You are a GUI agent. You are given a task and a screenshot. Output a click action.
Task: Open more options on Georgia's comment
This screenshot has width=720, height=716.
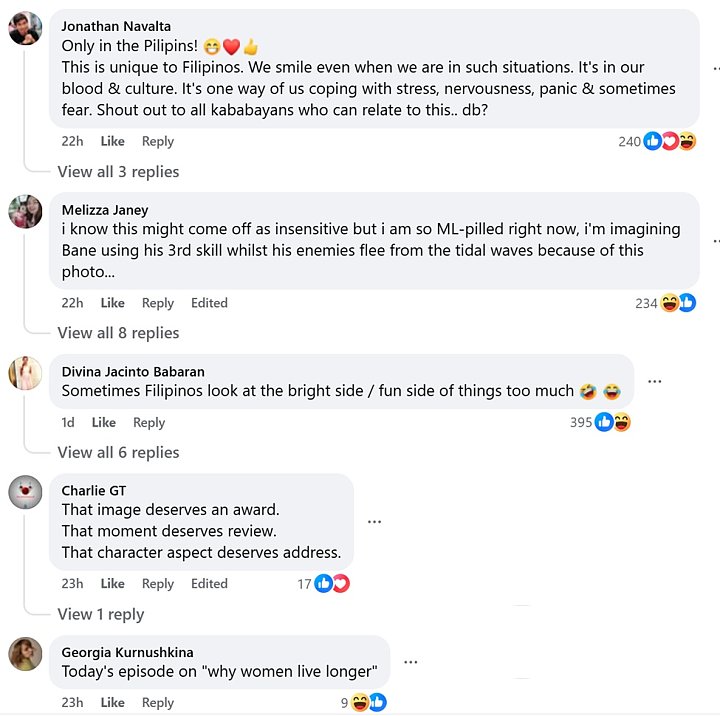click(x=410, y=662)
